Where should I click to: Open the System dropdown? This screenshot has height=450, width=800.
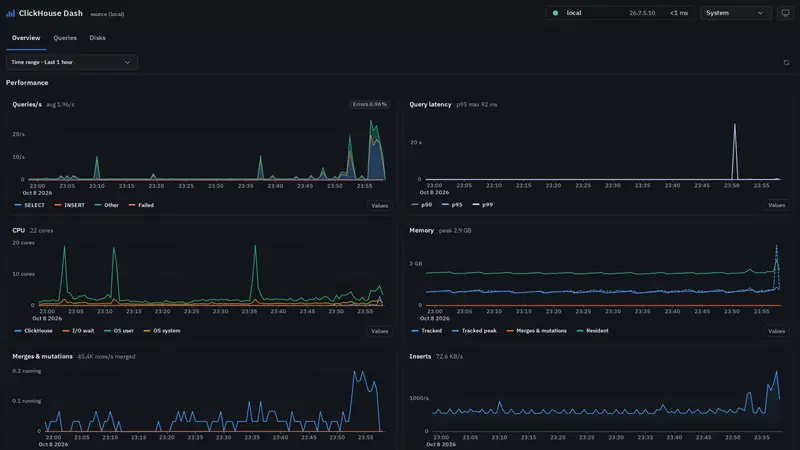click(735, 13)
